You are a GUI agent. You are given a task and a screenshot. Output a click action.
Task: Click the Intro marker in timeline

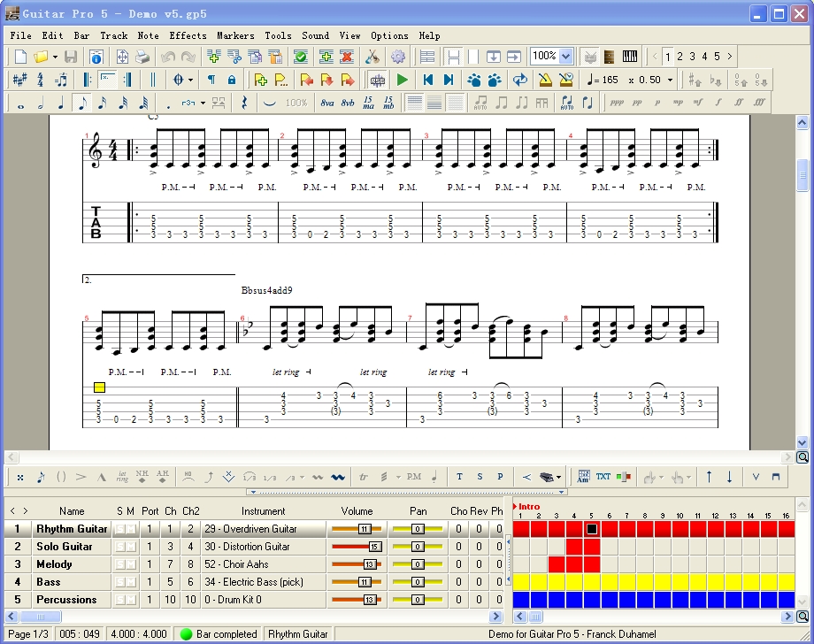pyautogui.click(x=529, y=507)
